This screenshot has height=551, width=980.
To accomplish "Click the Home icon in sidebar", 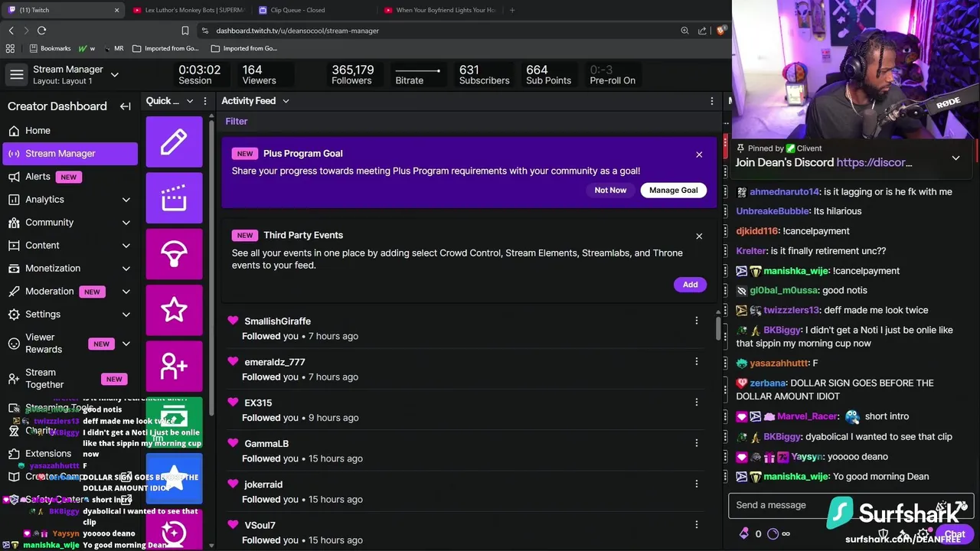I will (14, 131).
